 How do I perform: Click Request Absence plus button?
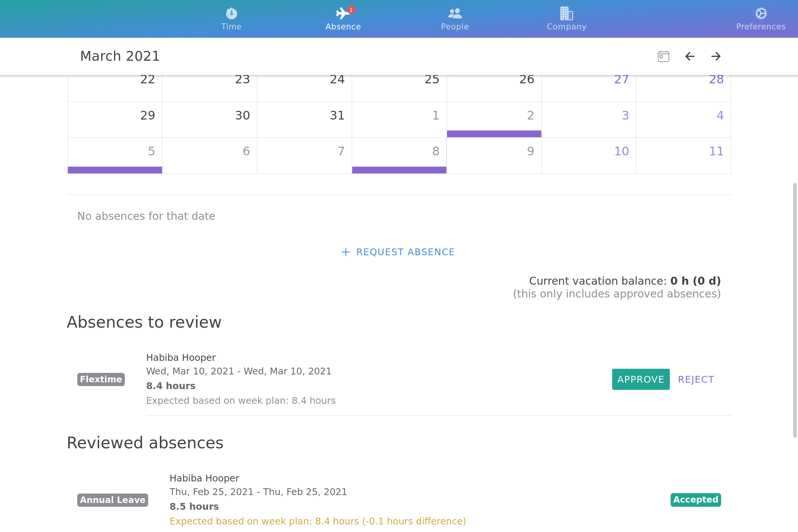[x=345, y=252]
